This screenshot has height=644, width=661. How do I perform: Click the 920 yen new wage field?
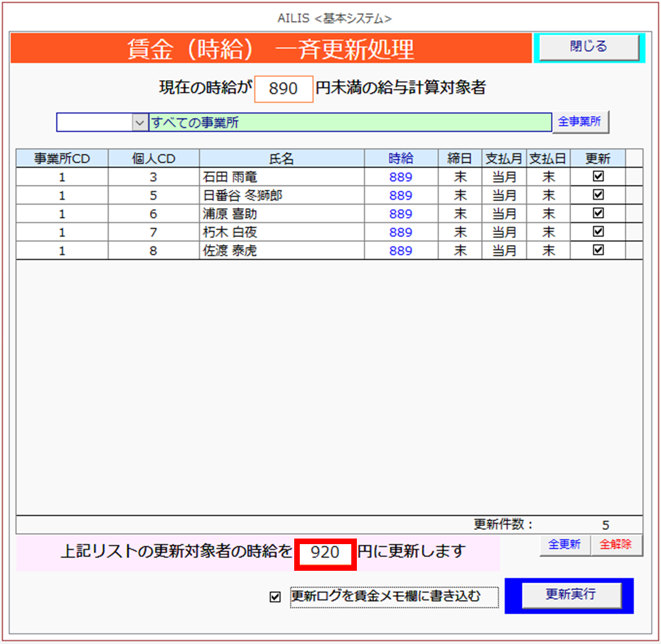click(x=325, y=552)
